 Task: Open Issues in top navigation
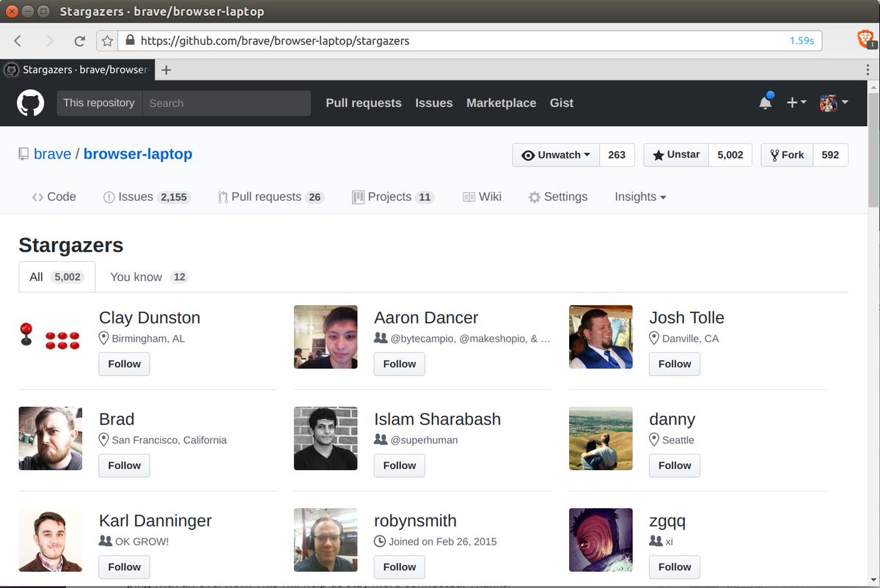(434, 103)
